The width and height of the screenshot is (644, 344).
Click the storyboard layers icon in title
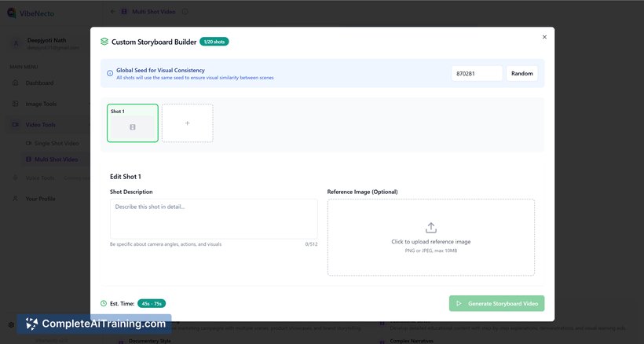click(x=104, y=42)
